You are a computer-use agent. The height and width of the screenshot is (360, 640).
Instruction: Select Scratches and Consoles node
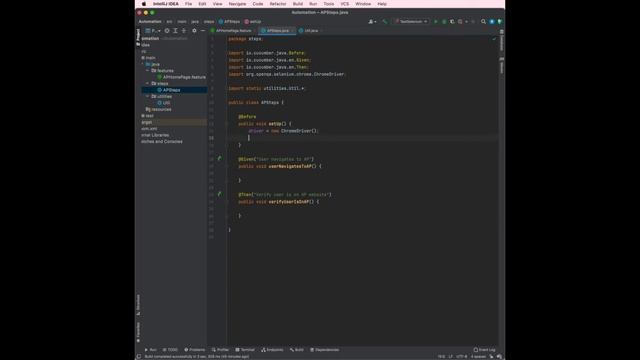pos(162,142)
